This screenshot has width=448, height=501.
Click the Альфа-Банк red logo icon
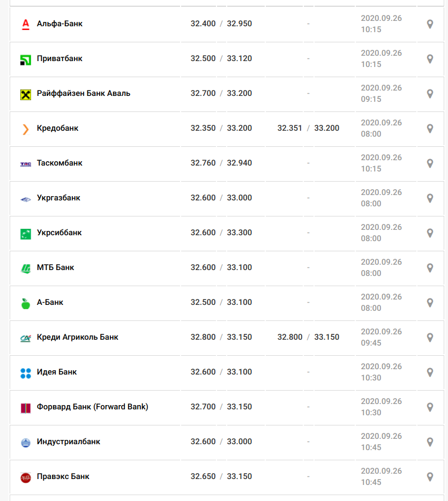point(26,24)
